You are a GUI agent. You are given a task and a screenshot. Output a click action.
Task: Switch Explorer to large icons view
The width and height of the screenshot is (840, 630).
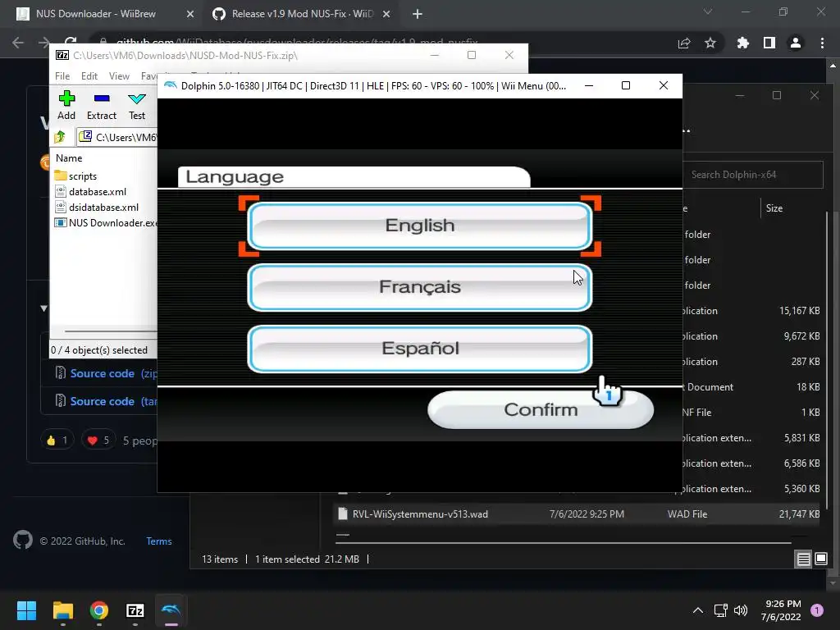[x=820, y=559]
